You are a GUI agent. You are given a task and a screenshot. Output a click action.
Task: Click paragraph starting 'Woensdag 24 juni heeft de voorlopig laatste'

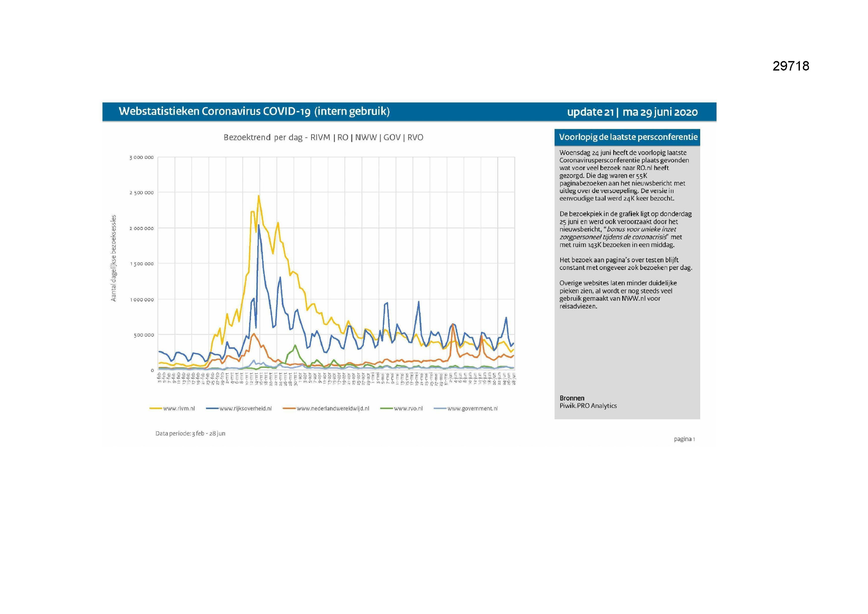coord(624,176)
